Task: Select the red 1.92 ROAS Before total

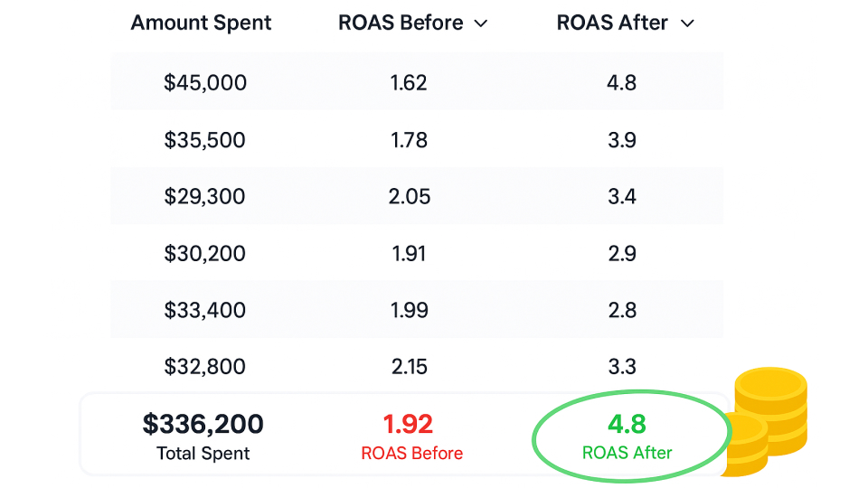Action: [408, 424]
